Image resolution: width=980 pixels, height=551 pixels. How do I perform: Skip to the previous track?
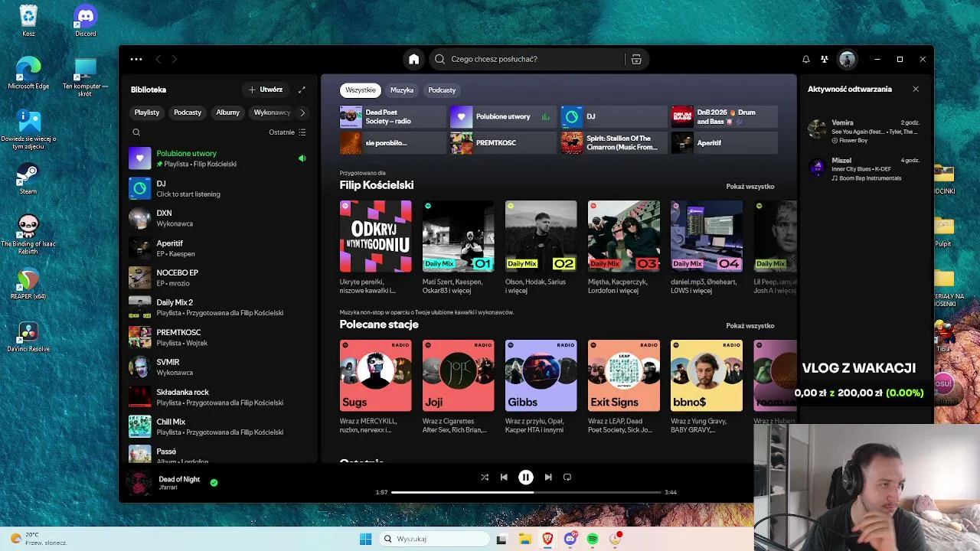[504, 477]
